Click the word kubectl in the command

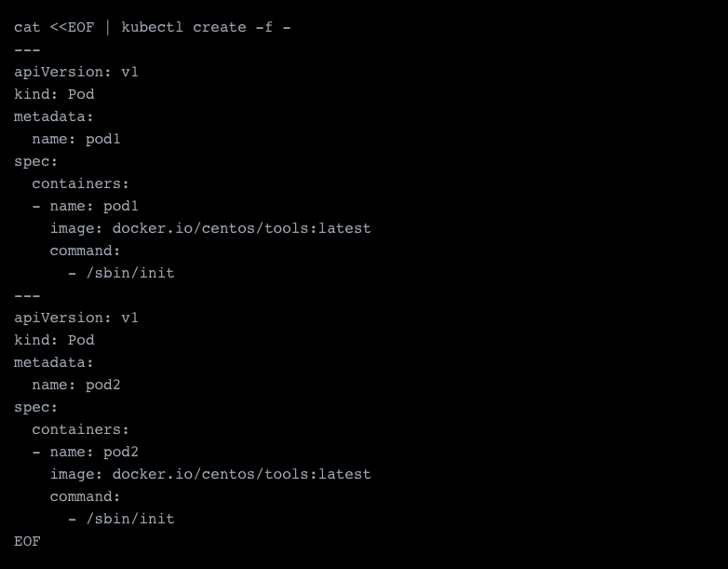coord(152,27)
